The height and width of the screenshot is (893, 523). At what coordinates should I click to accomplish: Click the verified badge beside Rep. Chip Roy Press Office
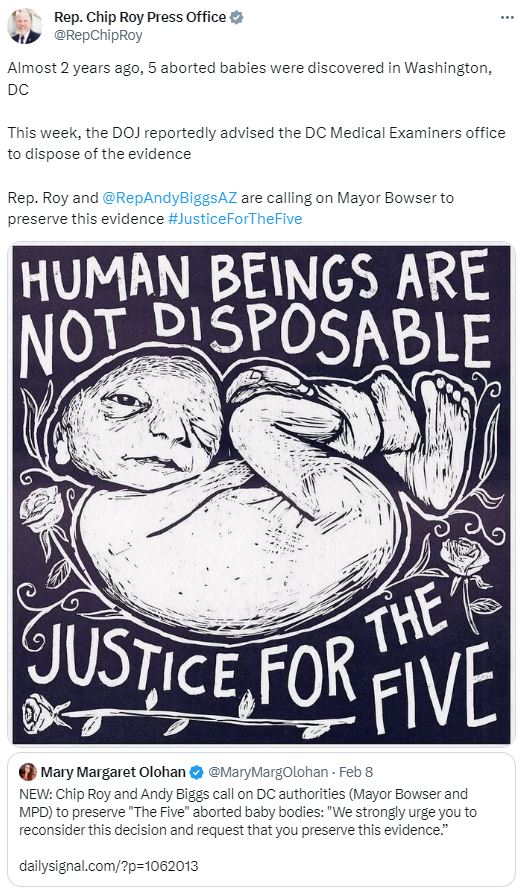tap(236, 18)
